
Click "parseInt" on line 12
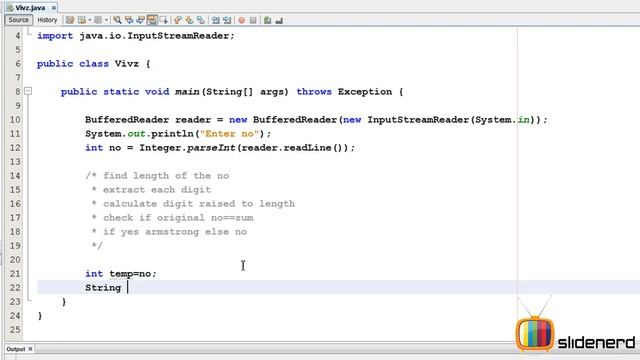click(211, 148)
